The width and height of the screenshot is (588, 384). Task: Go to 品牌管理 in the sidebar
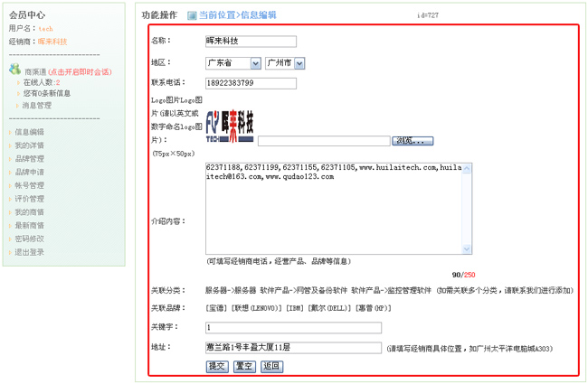[29, 159]
